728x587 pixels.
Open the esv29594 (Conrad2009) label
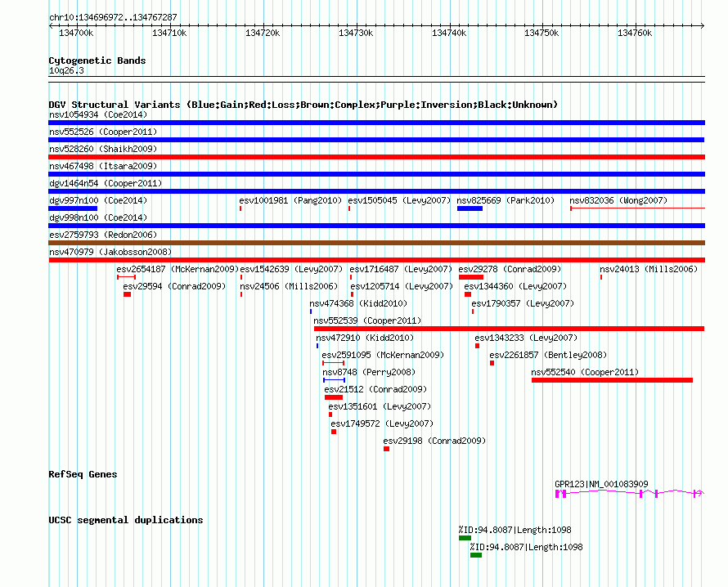(x=174, y=286)
